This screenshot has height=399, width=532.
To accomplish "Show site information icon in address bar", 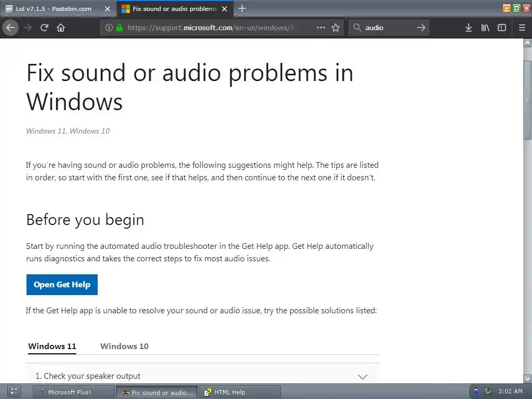I will [x=109, y=28].
